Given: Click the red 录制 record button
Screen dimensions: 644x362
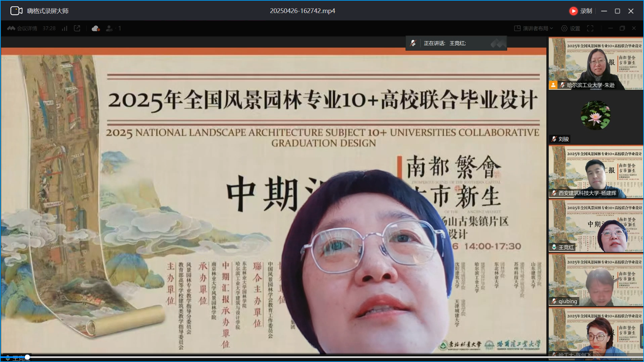Looking at the screenshot, I should point(574,11).
